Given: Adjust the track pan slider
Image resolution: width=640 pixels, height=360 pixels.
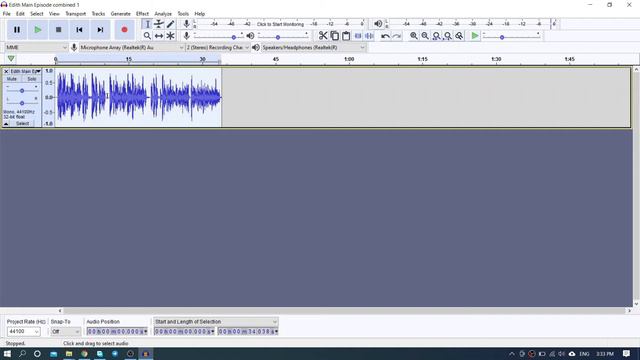Looking at the screenshot, I should pyautogui.click(x=22, y=103).
